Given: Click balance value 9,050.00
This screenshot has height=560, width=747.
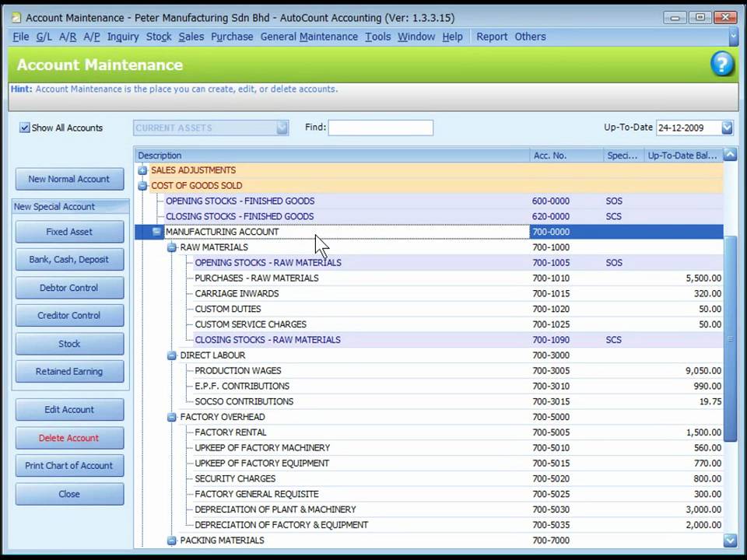Looking at the screenshot, I should tap(703, 371).
